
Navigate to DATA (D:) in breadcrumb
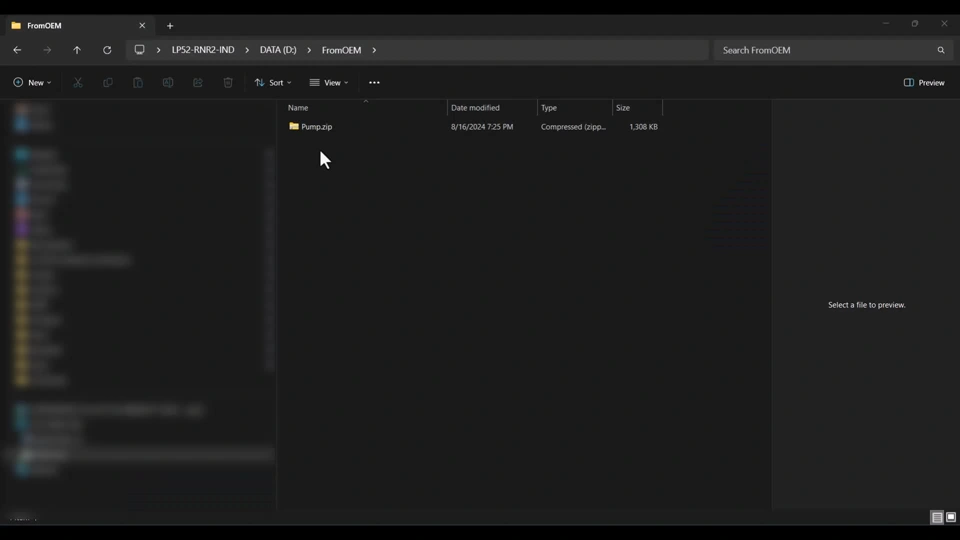(278, 50)
